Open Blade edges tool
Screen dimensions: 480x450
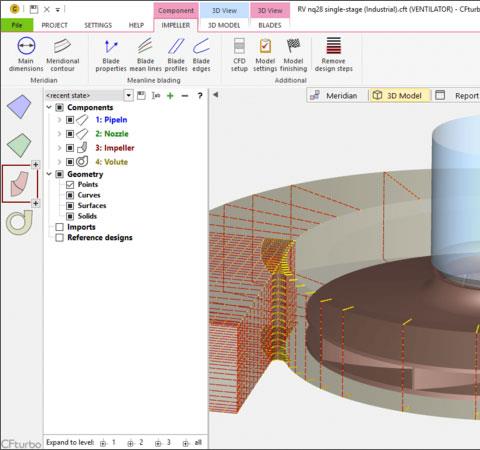201,54
